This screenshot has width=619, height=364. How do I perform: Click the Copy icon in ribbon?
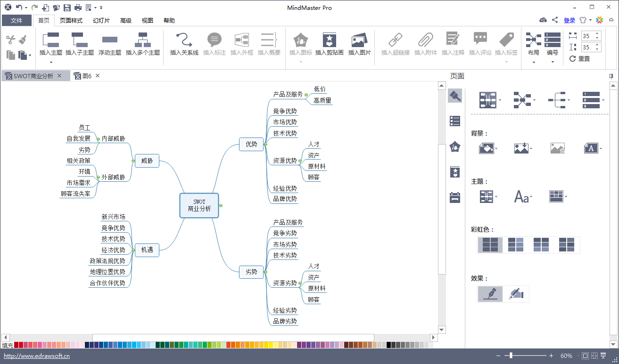coord(11,55)
